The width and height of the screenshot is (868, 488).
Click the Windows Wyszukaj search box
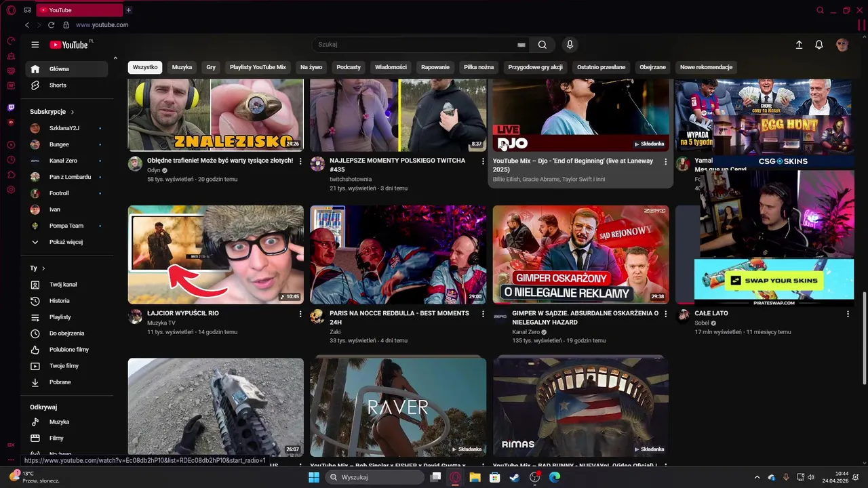click(x=374, y=477)
